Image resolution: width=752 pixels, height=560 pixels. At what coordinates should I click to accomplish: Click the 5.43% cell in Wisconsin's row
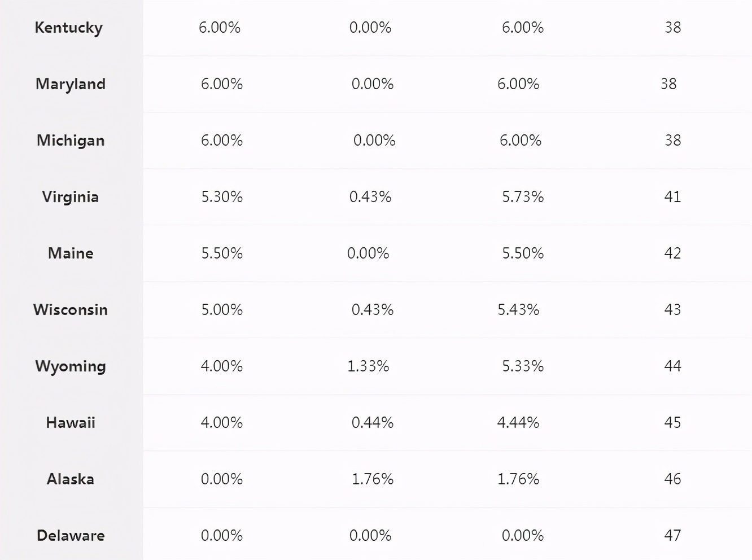(518, 310)
